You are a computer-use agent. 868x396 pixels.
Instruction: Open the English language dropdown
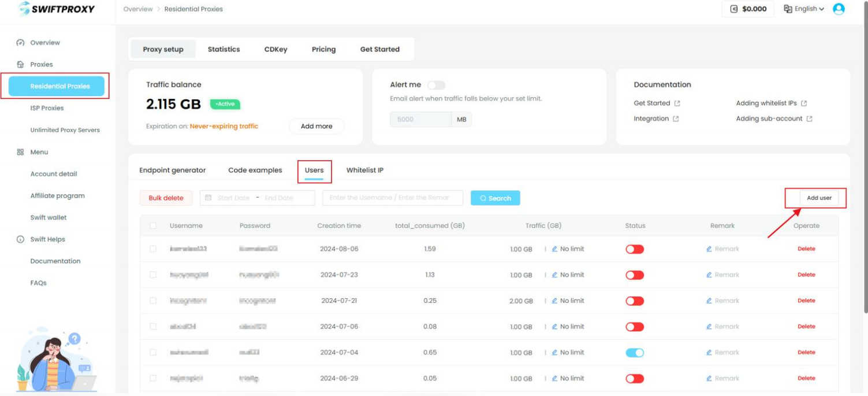pos(804,9)
